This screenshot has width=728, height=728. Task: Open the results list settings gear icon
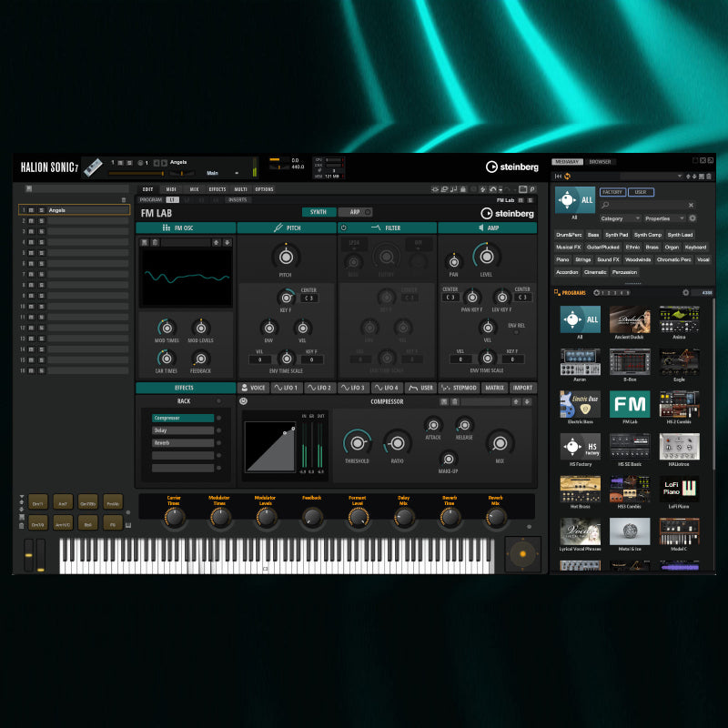[x=686, y=292]
